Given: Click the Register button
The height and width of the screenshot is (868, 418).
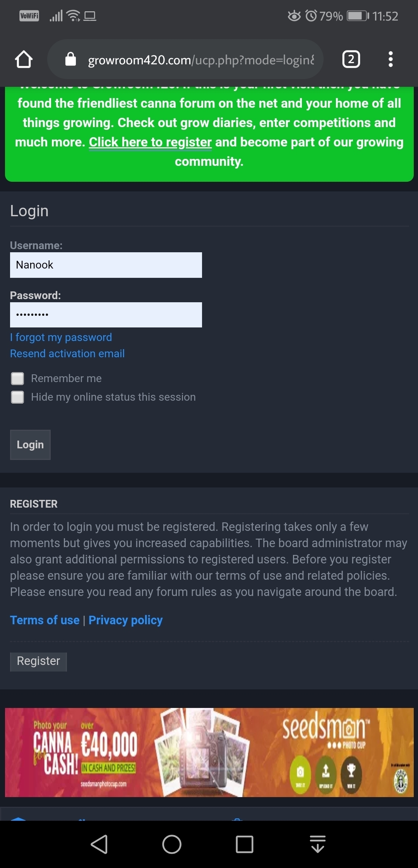Looking at the screenshot, I should click(38, 661).
